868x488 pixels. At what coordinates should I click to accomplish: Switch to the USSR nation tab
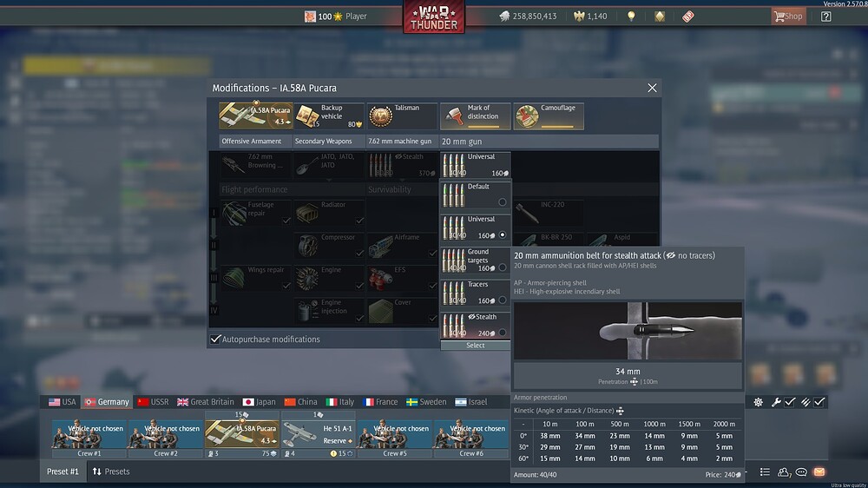tap(154, 402)
